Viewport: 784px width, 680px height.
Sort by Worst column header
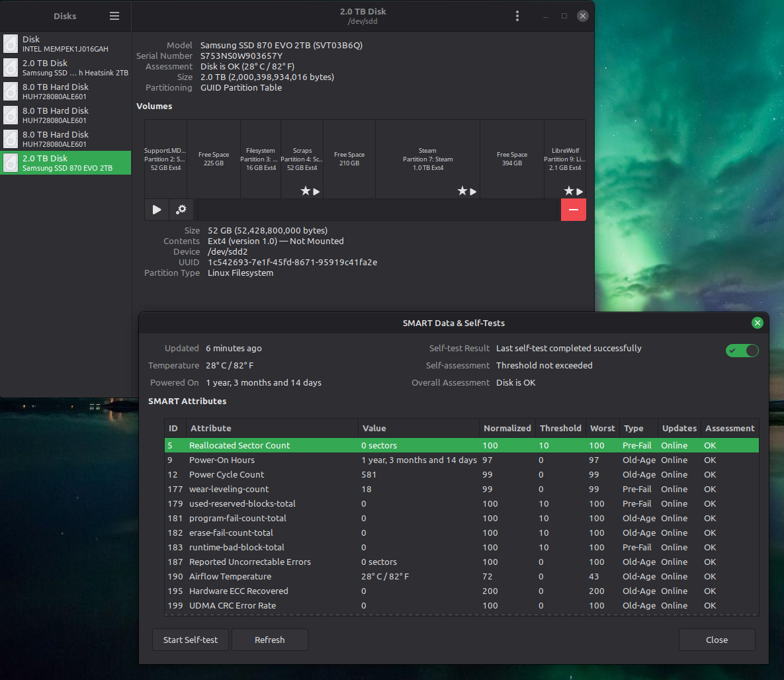tap(603, 428)
